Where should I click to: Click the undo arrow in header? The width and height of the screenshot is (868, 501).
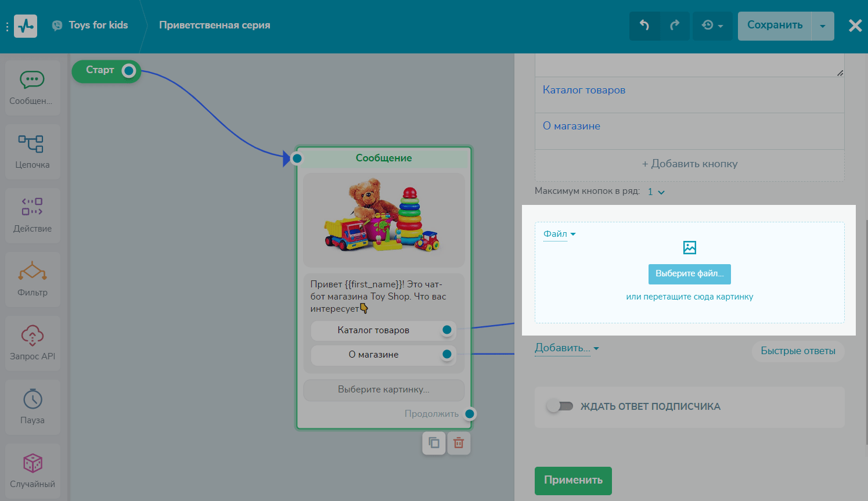pyautogui.click(x=644, y=26)
